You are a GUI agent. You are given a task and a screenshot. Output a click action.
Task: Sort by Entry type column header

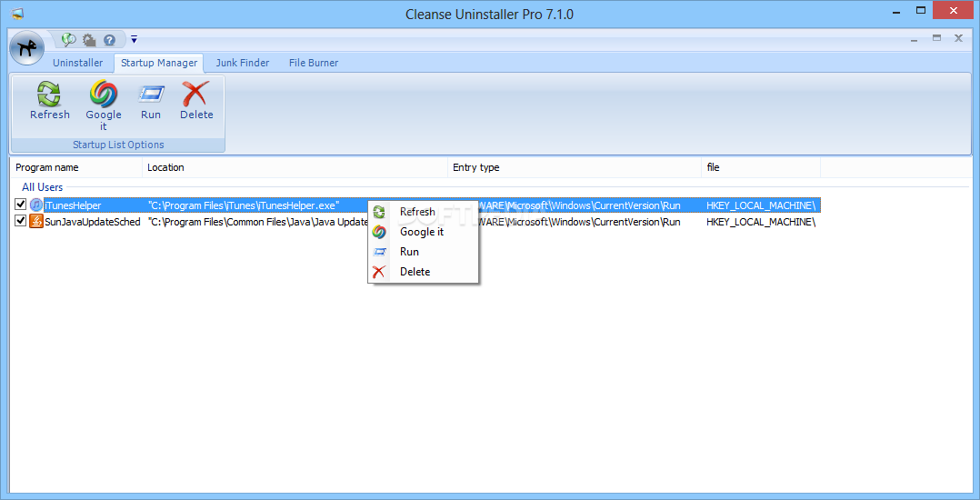[575, 167]
